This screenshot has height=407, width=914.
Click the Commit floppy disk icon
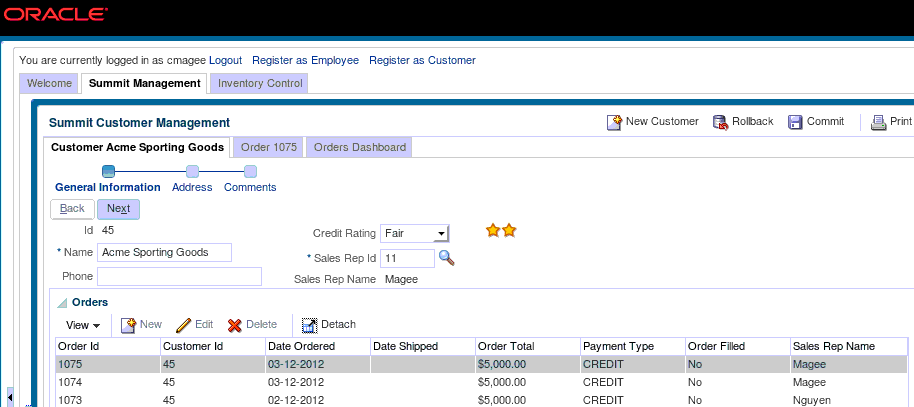pos(795,122)
